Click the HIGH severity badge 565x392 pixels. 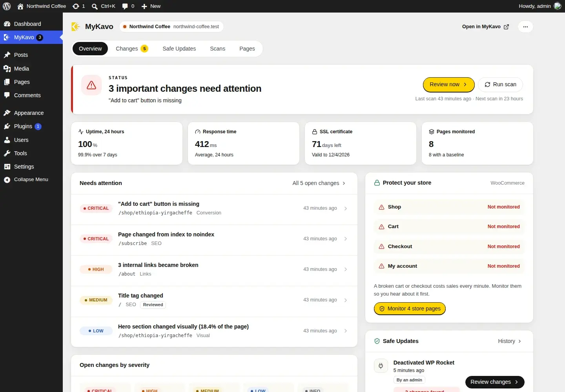pyautogui.click(x=96, y=269)
